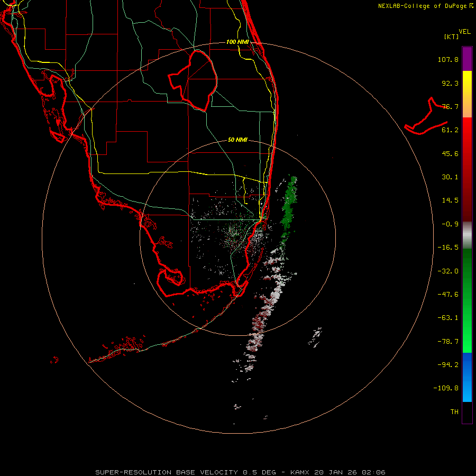
Task: Select the -16.5 legend value
Action: pos(448,248)
